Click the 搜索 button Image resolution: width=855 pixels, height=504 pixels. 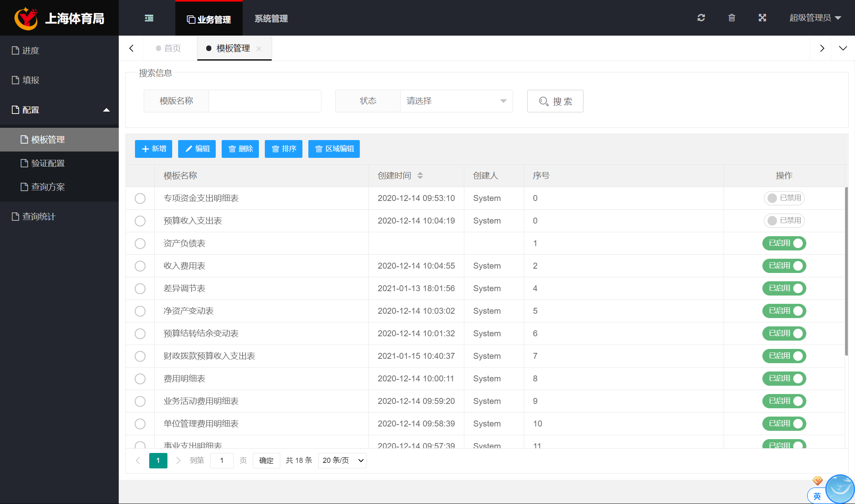coord(555,101)
